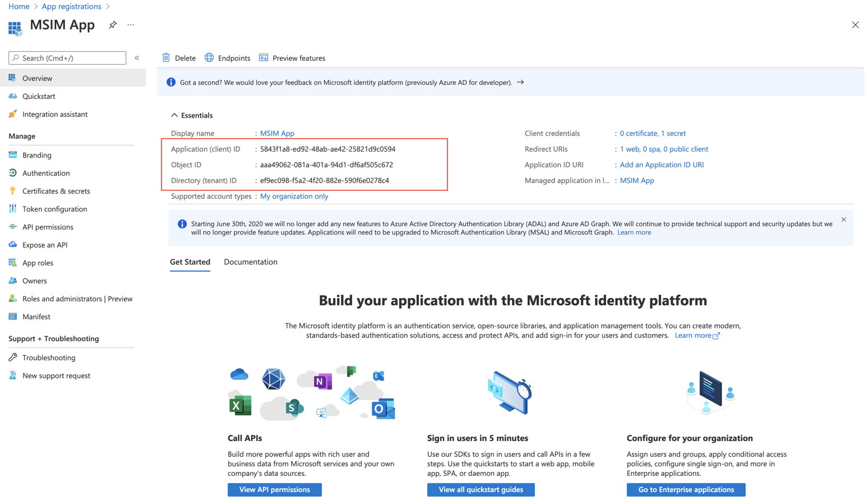Viewport: 868px width, 504px height.
Task: Click the View API permissions button
Action: click(275, 489)
